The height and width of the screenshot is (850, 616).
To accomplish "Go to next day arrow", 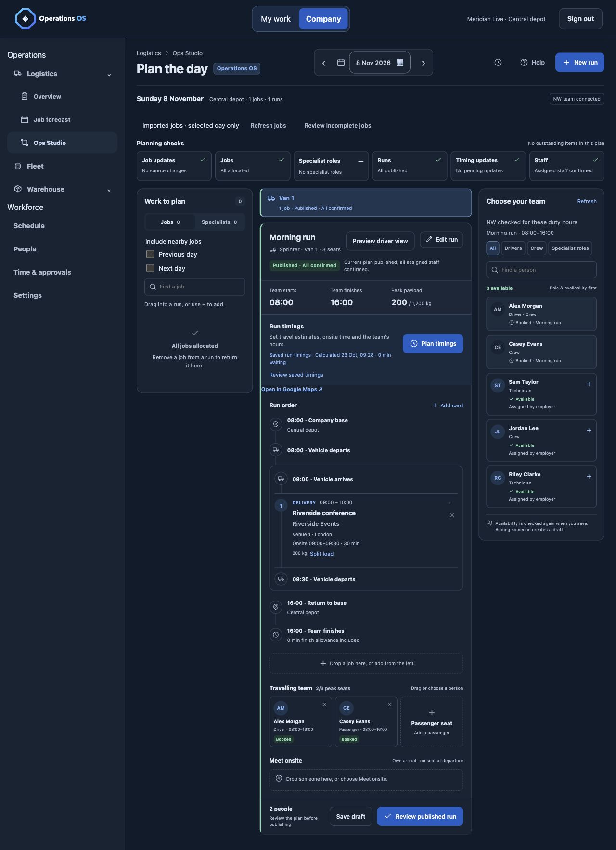I will tap(423, 63).
